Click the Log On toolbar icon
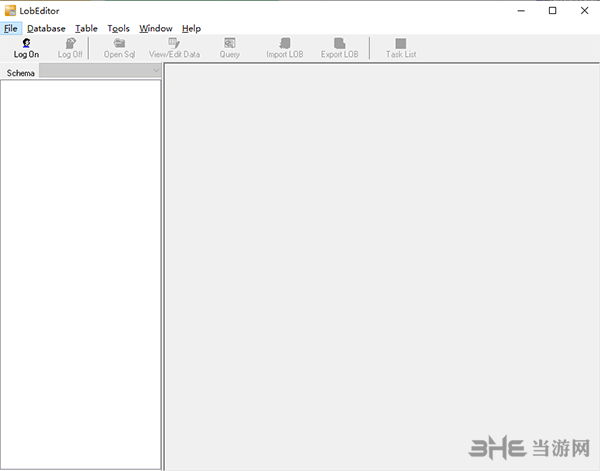Viewport: 600px width, 471px height. [x=26, y=44]
